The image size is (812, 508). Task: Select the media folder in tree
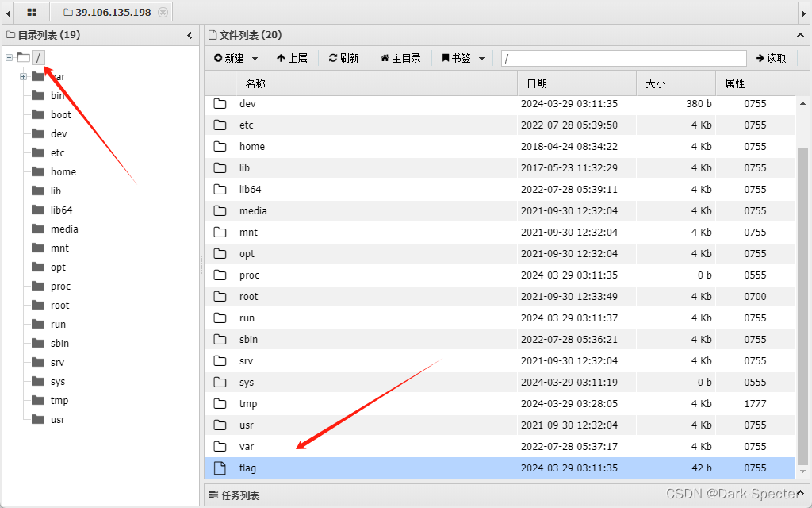64,229
